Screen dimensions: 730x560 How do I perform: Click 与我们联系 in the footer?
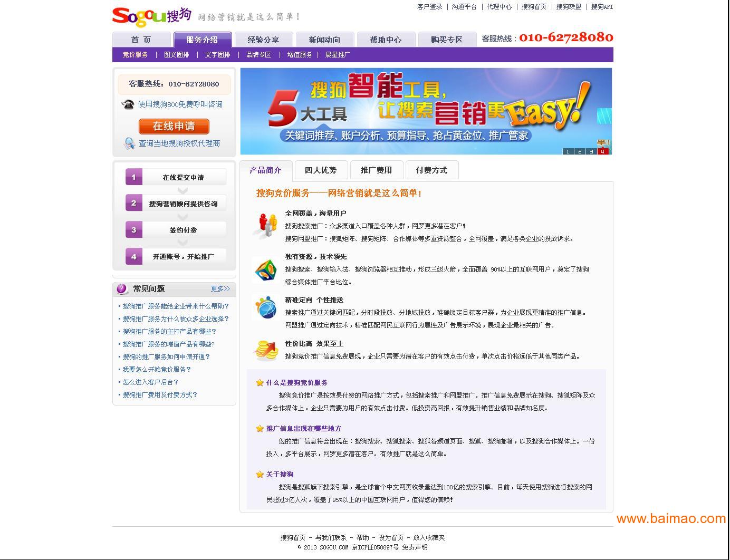pyautogui.click(x=331, y=538)
